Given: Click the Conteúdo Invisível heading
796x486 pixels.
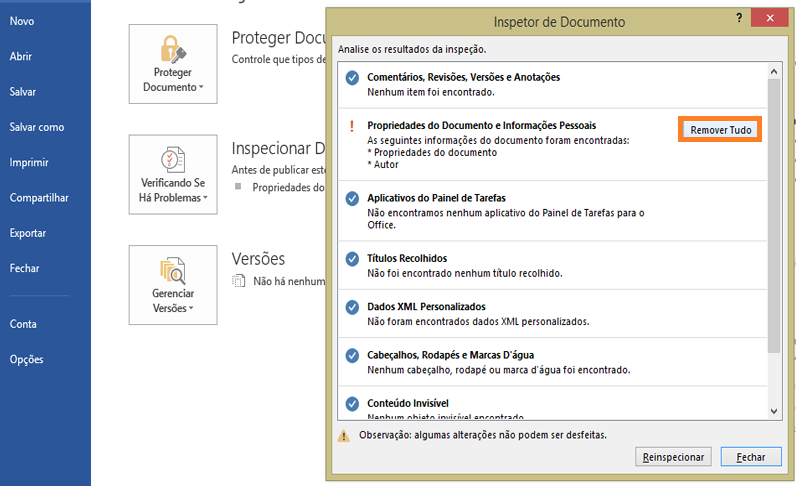Looking at the screenshot, I should click(408, 403).
